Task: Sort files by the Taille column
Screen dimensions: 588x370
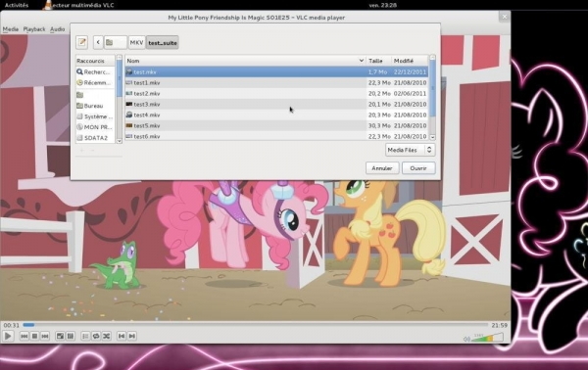Action: (x=378, y=61)
